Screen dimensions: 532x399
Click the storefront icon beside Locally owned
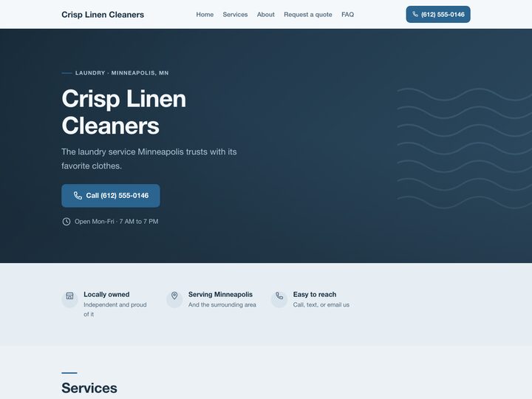click(x=69, y=296)
